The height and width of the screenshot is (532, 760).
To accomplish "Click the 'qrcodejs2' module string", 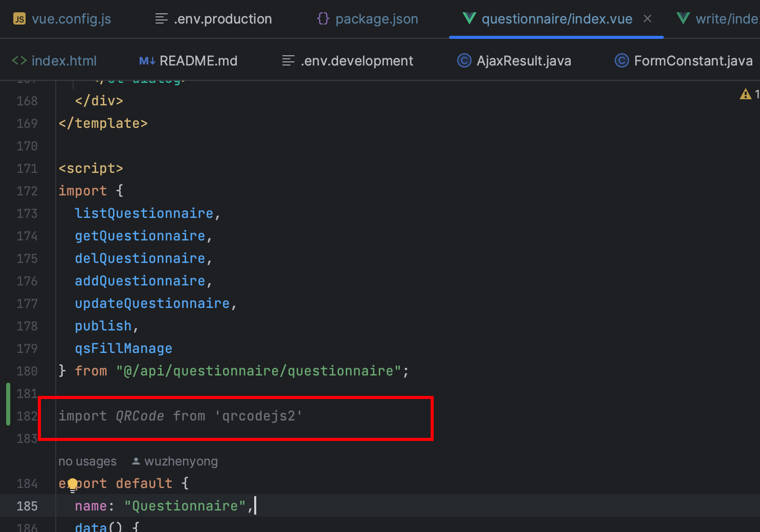I will pyautogui.click(x=258, y=416).
